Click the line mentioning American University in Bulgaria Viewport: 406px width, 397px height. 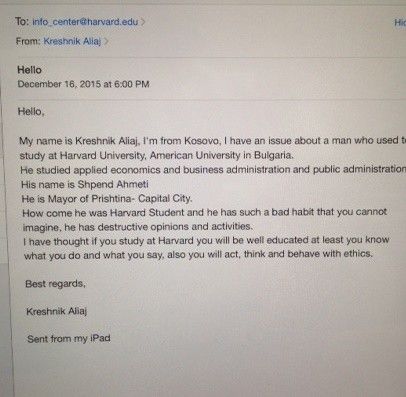tap(157, 155)
